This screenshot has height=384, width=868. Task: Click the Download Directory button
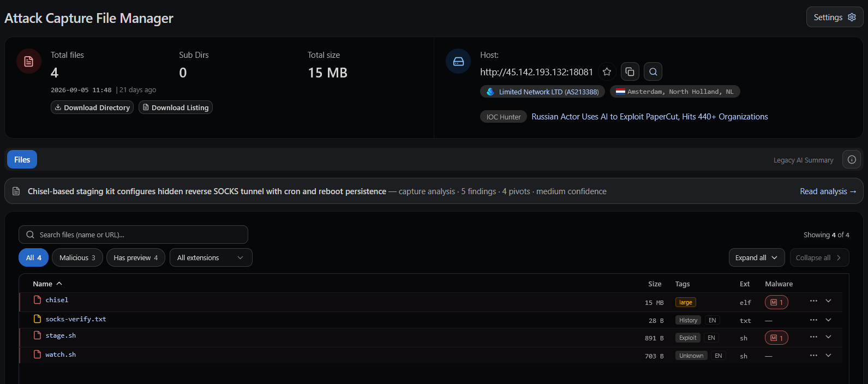click(x=92, y=107)
